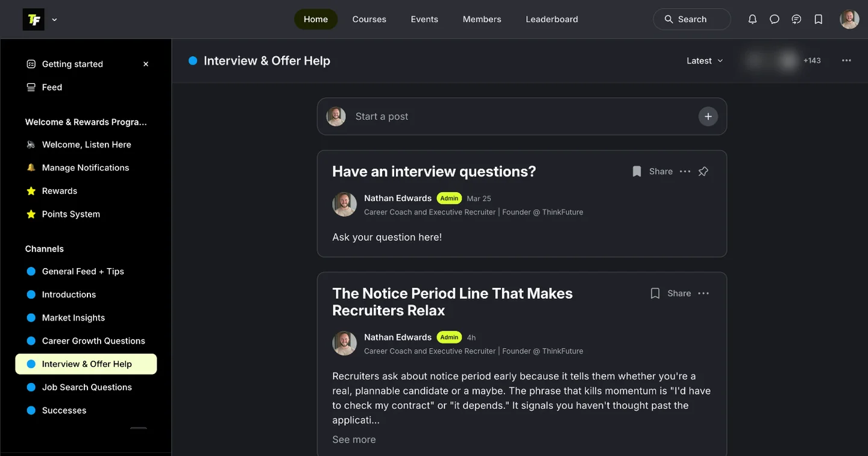Click the 'Start a post' field
This screenshot has height=456, width=868.
tap(522, 116)
